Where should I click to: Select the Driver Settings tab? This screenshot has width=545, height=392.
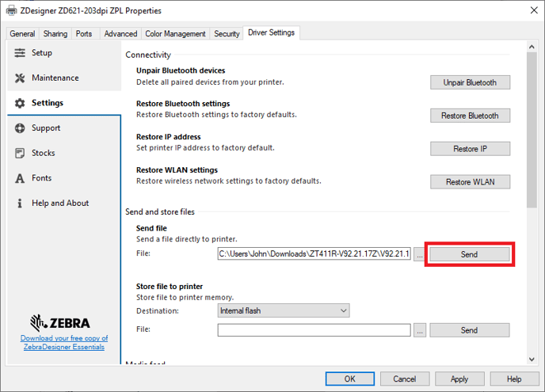[x=271, y=32]
